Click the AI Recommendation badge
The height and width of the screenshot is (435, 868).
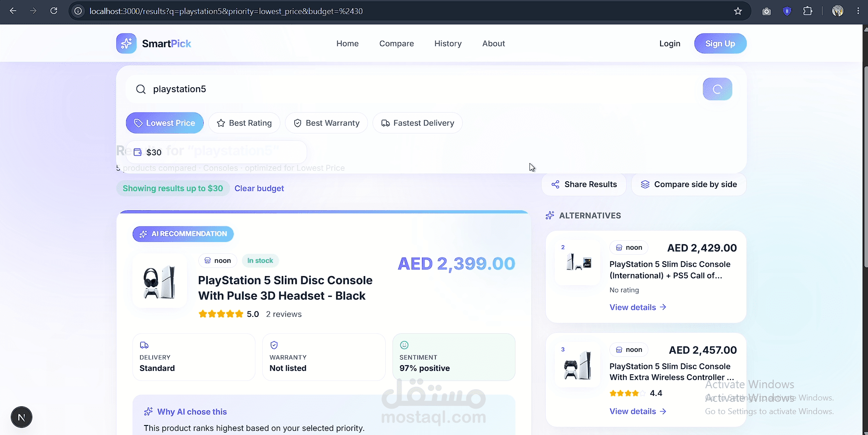click(183, 234)
